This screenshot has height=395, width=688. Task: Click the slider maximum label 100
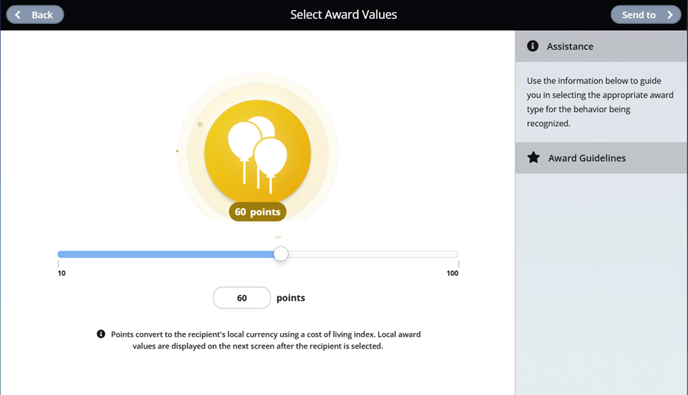coord(452,273)
